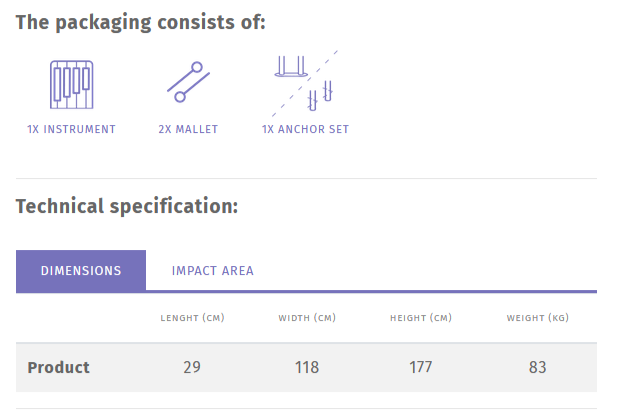Click the mallet icon
Screen dimensions: 617x419
pos(187,83)
